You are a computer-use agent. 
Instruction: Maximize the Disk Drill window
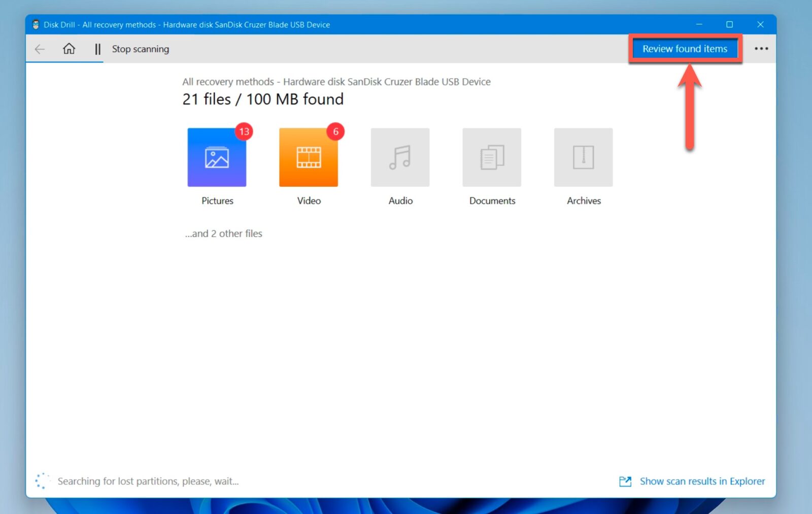click(730, 24)
